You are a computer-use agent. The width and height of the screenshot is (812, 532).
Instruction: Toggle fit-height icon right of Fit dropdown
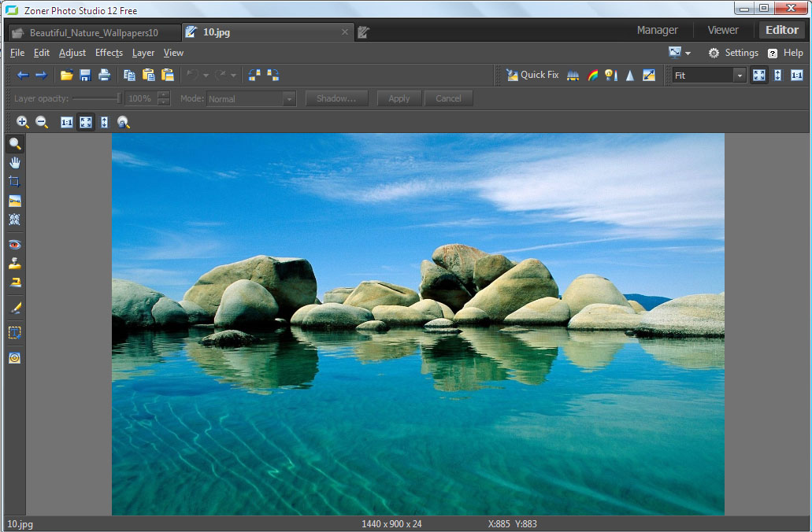778,76
